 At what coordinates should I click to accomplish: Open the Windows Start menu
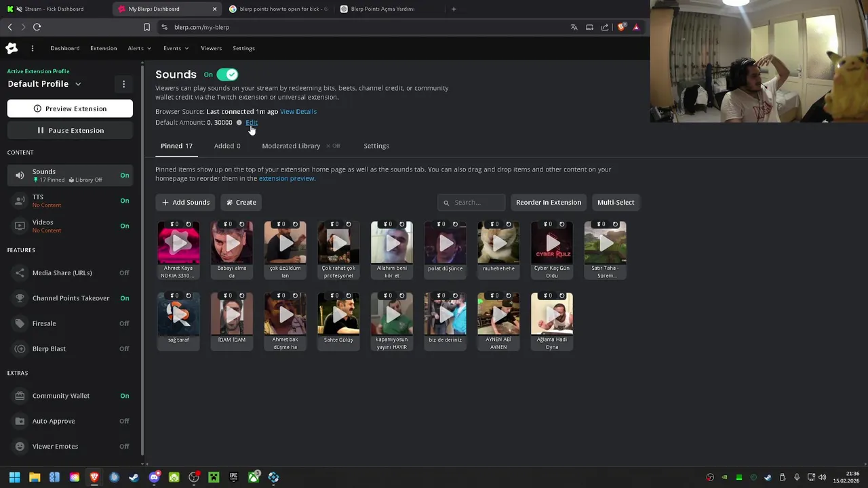[14, 477]
